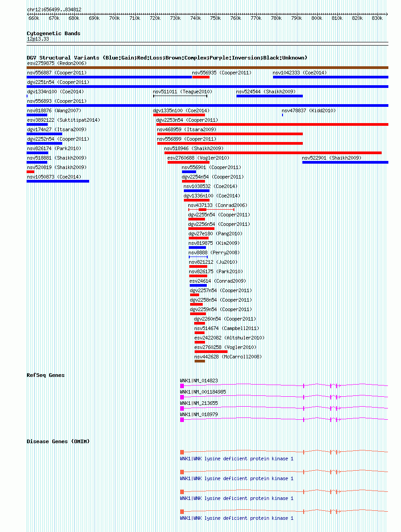Click nsv8888 (Perry2008) label
Screen dimensions: 401x532
tap(214, 253)
